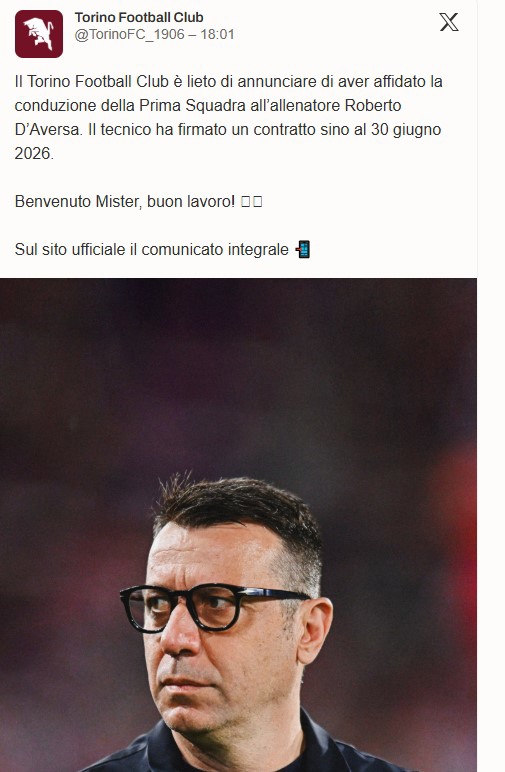
Task: Open the @TorinoFC_1906 handle
Action: (129, 34)
